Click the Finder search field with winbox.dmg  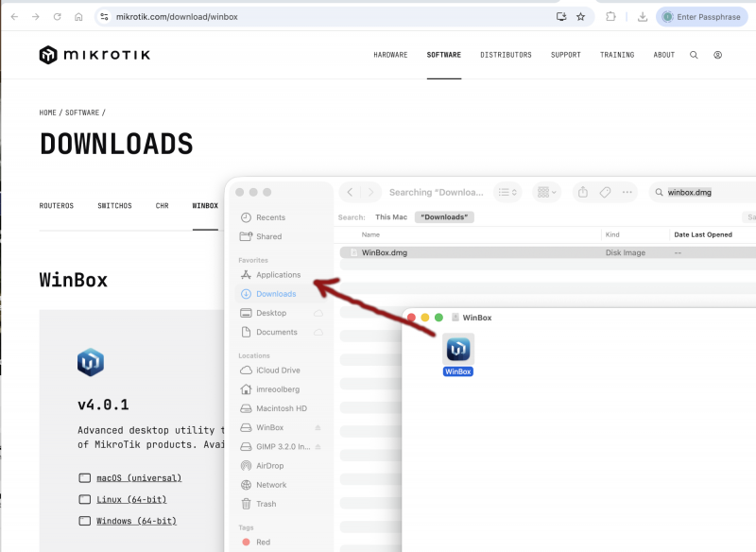click(x=704, y=193)
